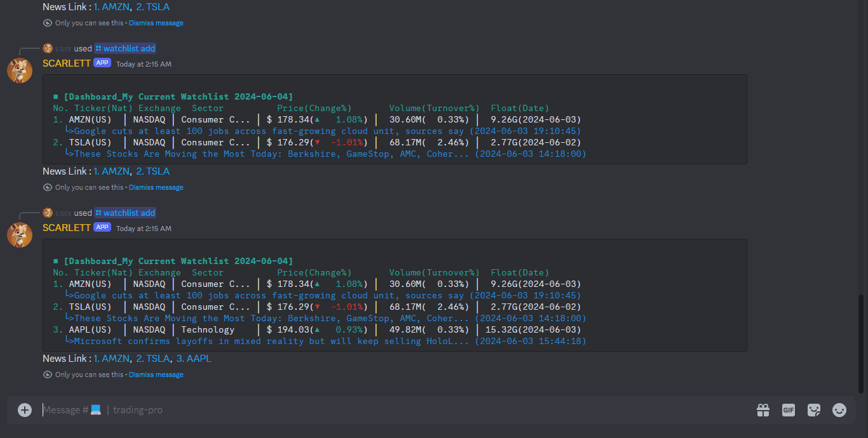
Task: Click dashboard title in first watchlist block
Action: [x=178, y=96]
